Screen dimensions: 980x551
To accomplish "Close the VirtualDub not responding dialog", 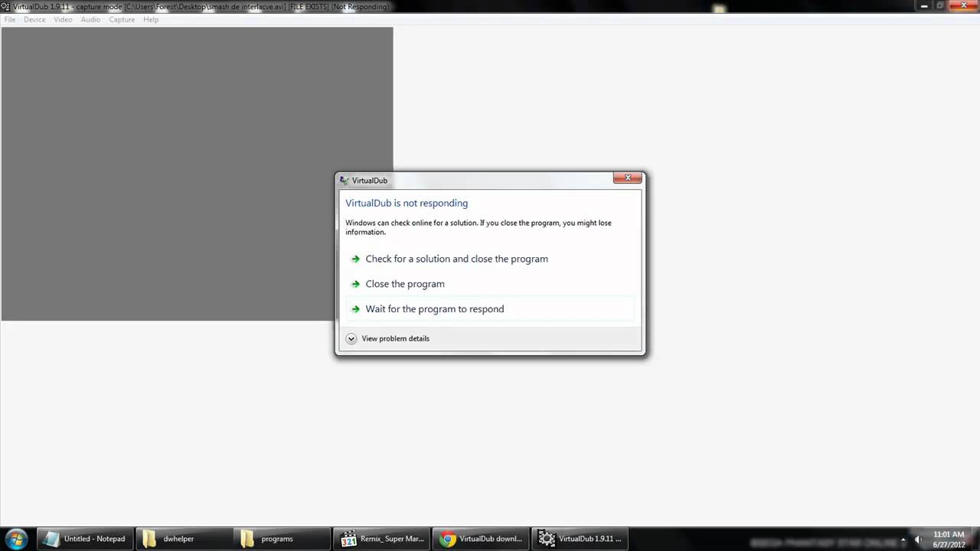I will coord(627,178).
